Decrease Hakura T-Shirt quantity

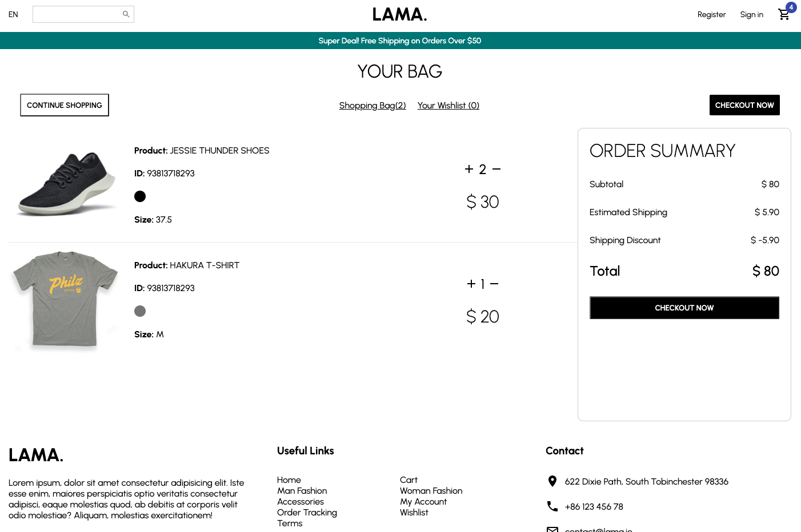494,284
